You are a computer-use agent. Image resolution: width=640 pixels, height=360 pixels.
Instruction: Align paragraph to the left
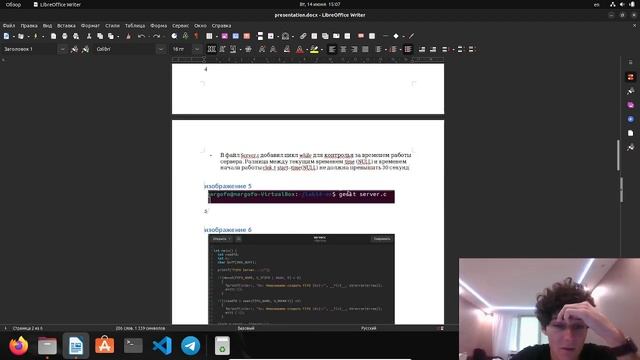[332, 49]
